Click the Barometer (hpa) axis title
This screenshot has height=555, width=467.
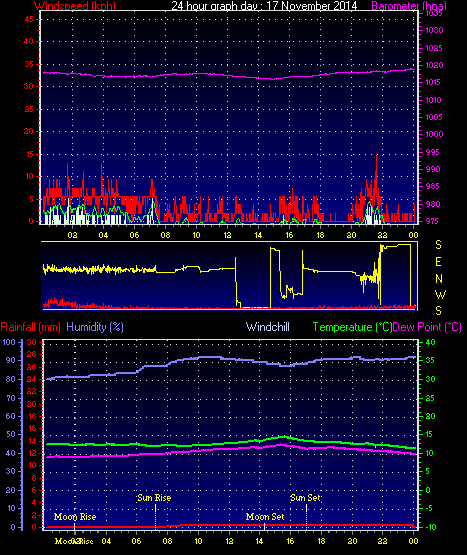[409, 5]
